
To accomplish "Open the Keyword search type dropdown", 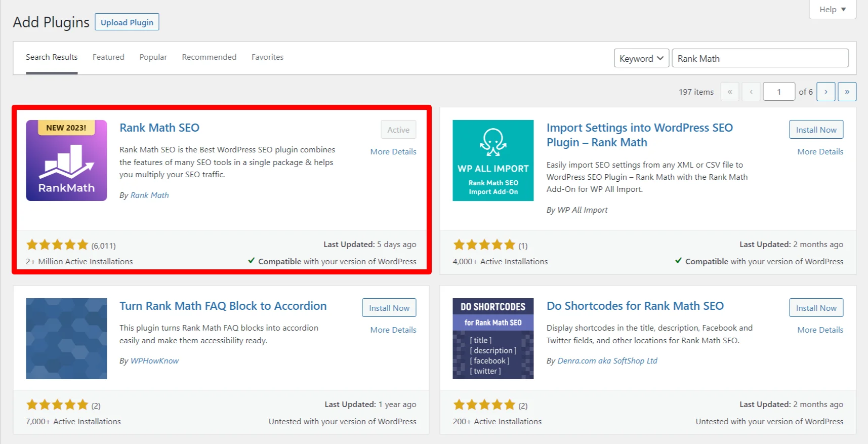I will (642, 58).
